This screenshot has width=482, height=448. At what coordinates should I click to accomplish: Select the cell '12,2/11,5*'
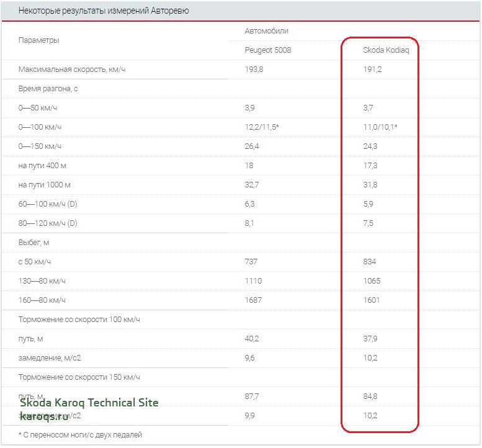click(x=262, y=127)
